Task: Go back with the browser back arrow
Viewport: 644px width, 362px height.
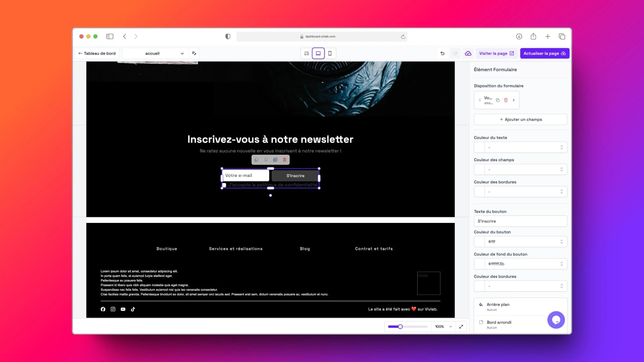Action: [x=124, y=37]
